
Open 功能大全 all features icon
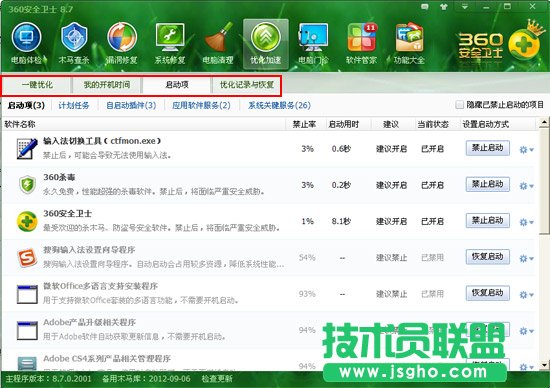click(x=409, y=44)
